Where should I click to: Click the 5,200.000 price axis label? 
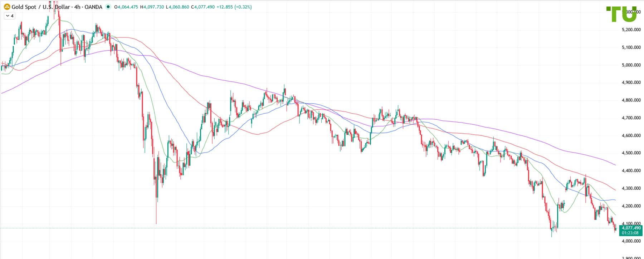tap(631, 30)
